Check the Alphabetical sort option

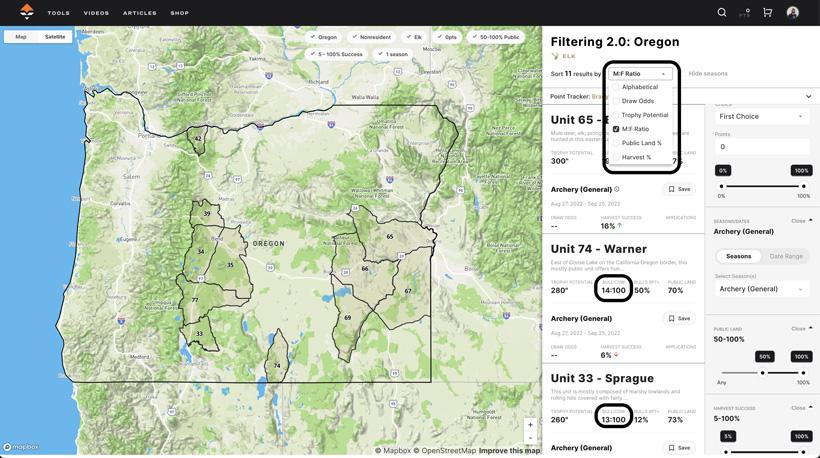pyautogui.click(x=616, y=87)
